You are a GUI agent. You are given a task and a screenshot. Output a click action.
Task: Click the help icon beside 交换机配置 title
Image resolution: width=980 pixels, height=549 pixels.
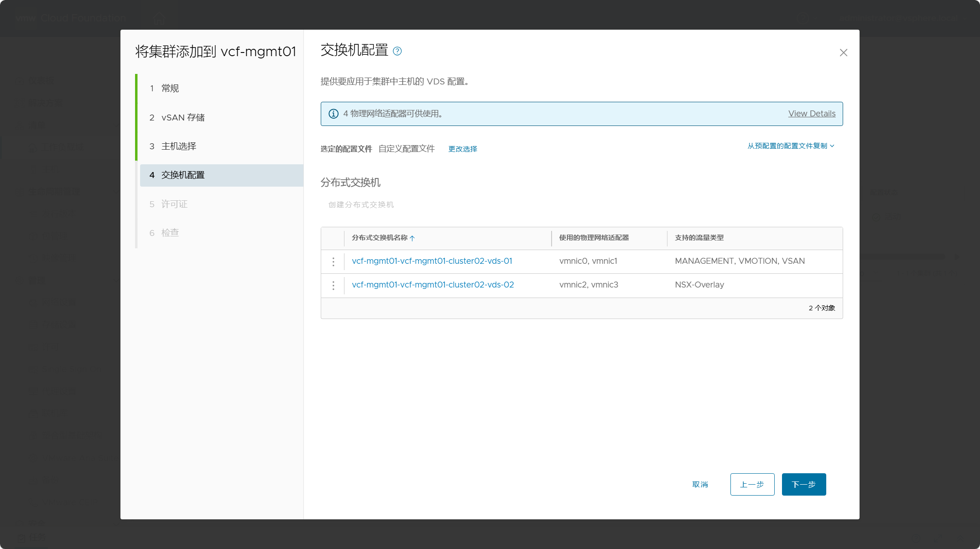point(397,51)
